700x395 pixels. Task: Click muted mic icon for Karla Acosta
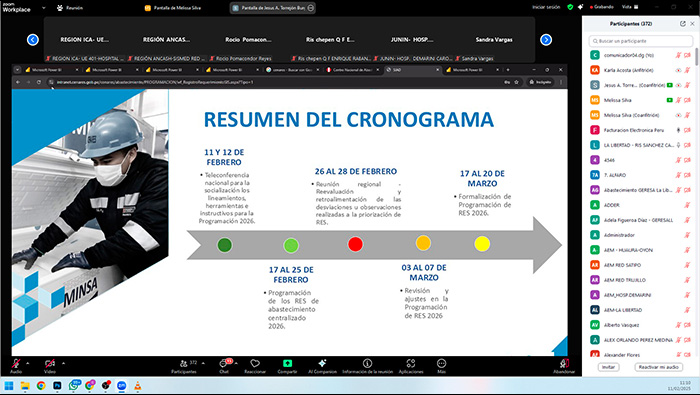coord(688,70)
